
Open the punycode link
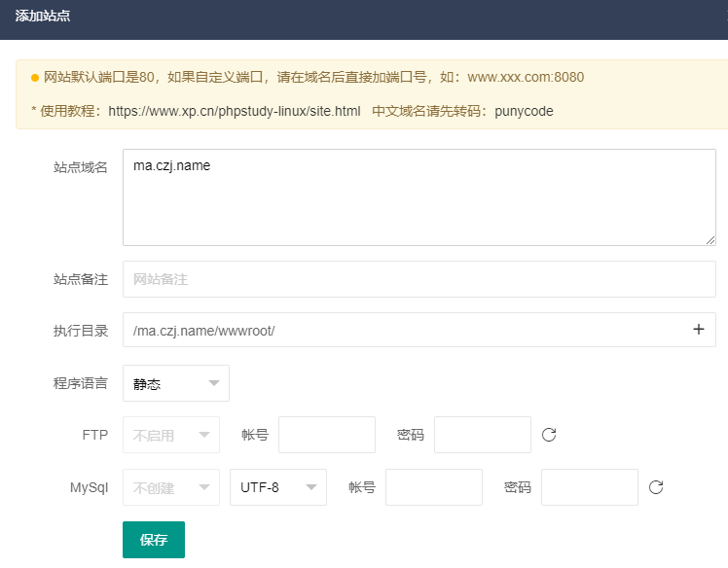tap(524, 112)
